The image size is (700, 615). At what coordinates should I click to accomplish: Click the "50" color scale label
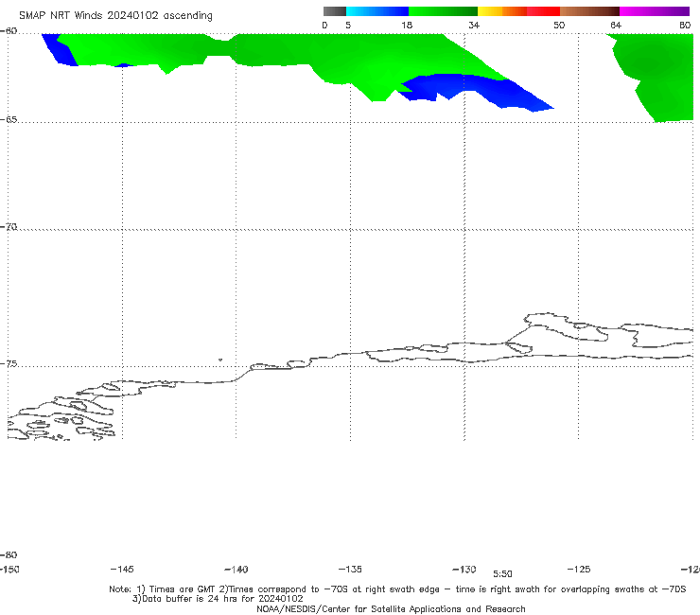tap(559, 25)
